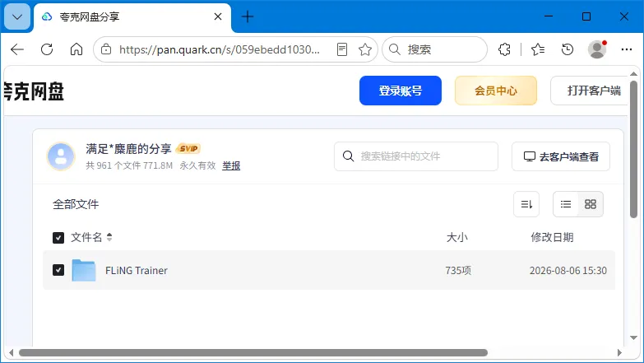
Task: Select the 夸克网盘分享 tab
Action: [132, 16]
